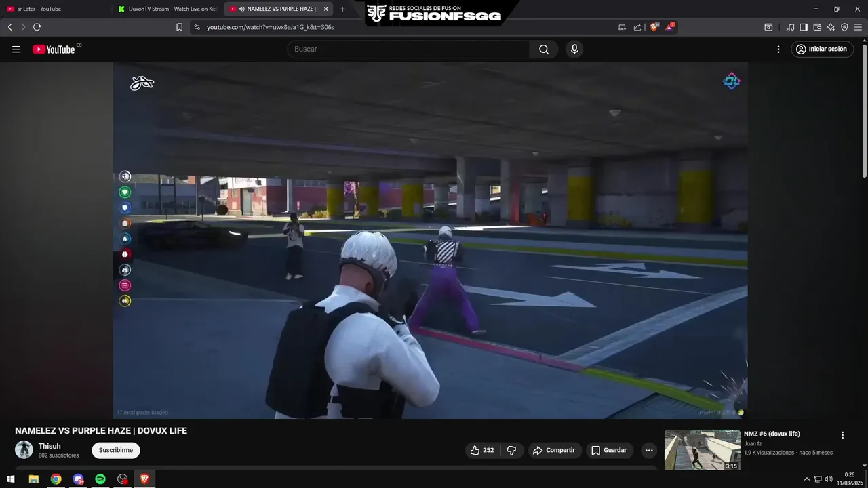Click the Compartir share button
This screenshot has height=488, width=868.
[x=554, y=450]
